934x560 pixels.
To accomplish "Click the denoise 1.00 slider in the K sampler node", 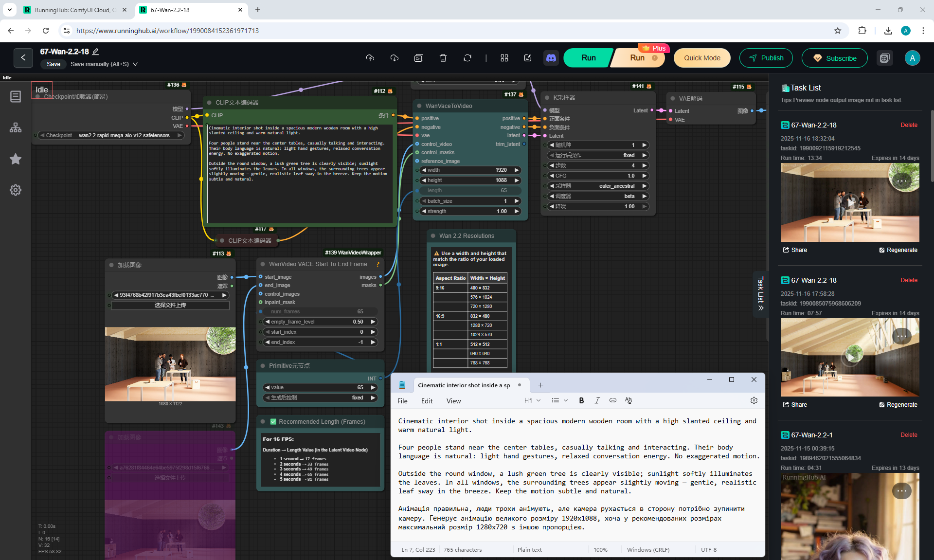I will pyautogui.click(x=598, y=206).
